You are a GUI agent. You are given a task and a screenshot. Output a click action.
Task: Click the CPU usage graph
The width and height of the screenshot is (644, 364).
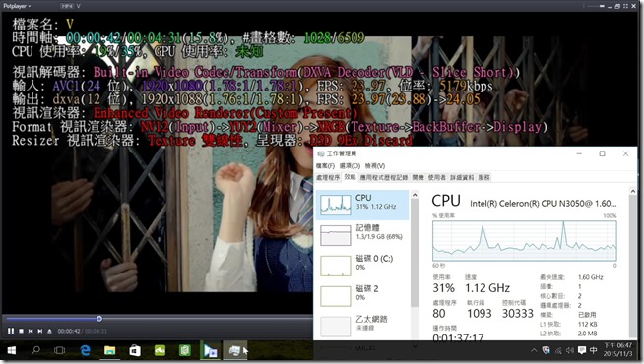pos(525,240)
